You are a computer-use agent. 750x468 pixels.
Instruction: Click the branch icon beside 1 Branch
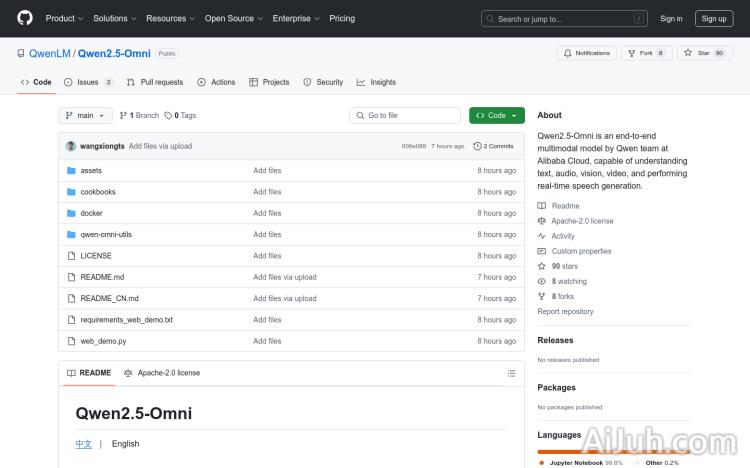(x=123, y=115)
